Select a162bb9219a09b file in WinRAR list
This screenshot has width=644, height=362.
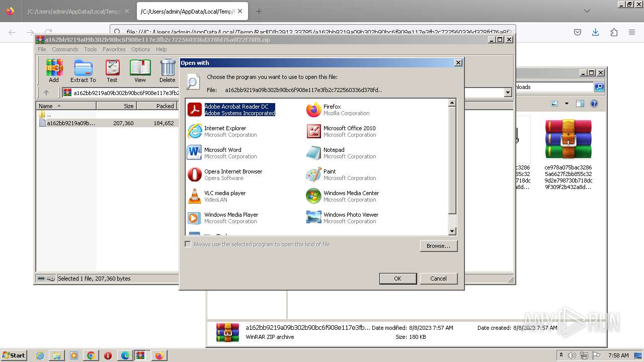pyautogui.click(x=107, y=123)
